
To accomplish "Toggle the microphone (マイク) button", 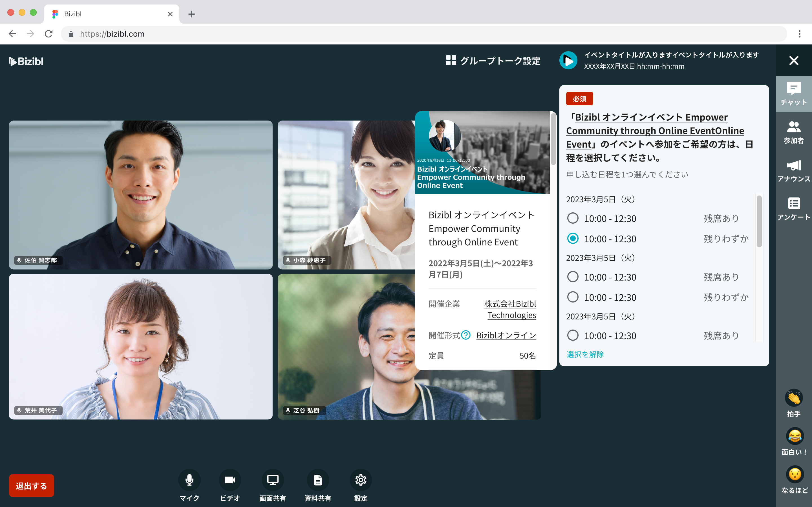I will [x=189, y=480].
